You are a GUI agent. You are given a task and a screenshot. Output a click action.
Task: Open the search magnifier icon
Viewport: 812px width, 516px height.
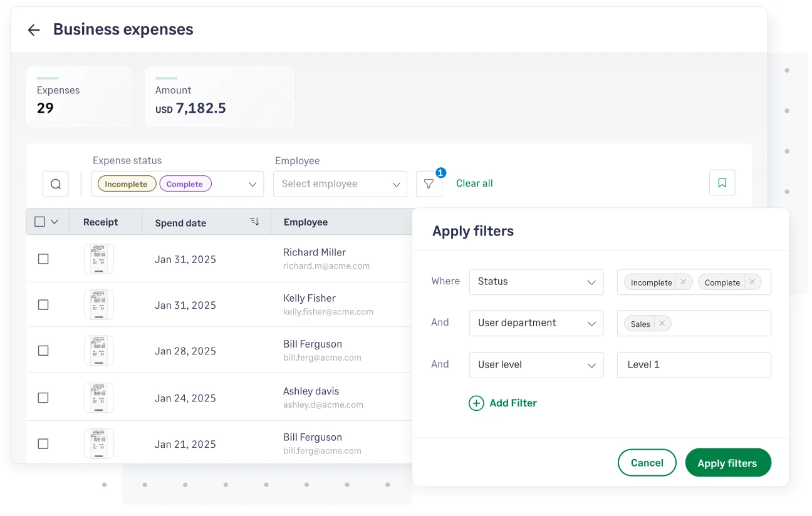pos(56,183)
